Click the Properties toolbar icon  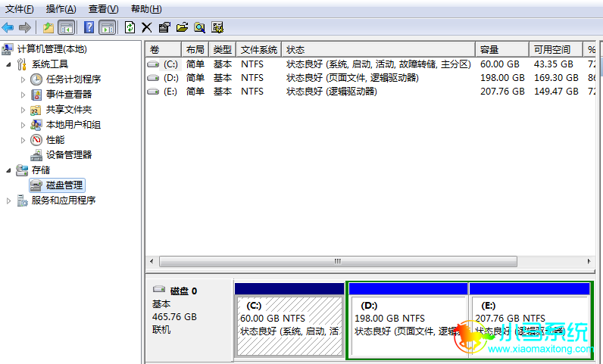164,27
